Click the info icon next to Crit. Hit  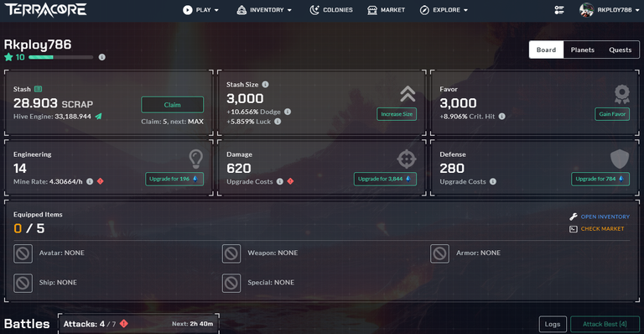coord(502,117)
